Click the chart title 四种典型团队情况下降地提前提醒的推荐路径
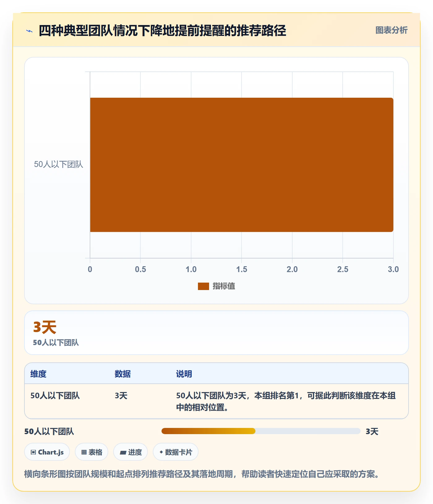The height and width of the screenshot is (504, 433). click(x=162, y=31)
